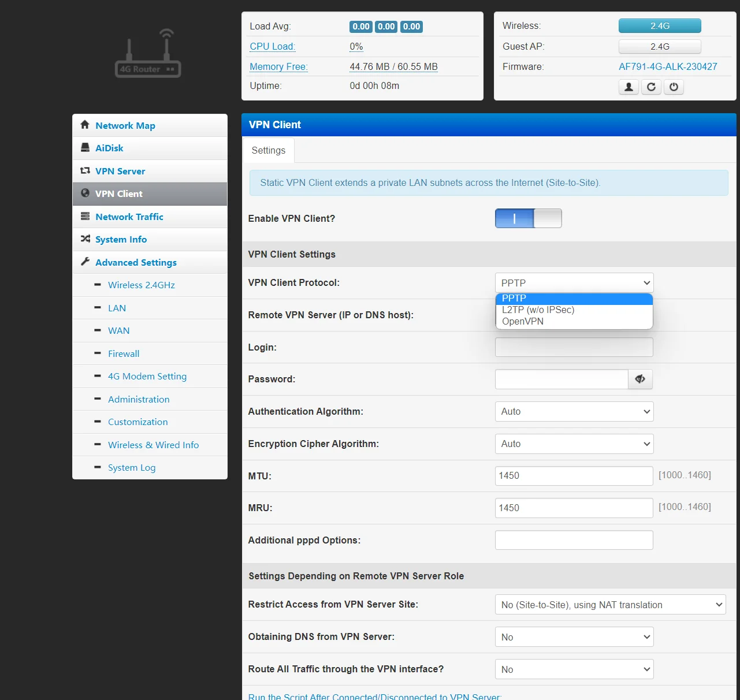Click the Advanced Settings wrench icon

85,262
